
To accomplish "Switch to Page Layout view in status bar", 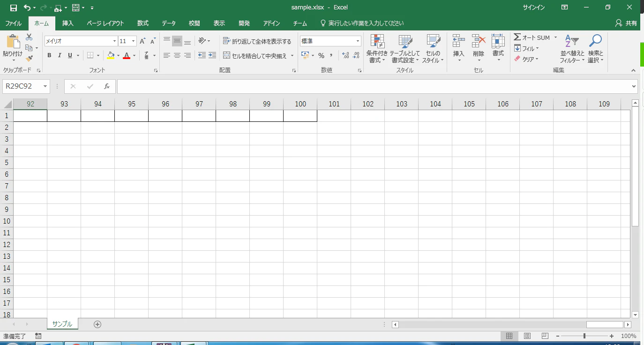I will pyautogui.click(x=527, y=336).
